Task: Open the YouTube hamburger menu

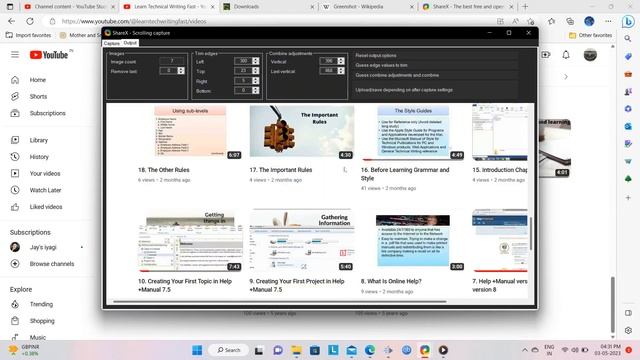Action: [x=15, y=54]
